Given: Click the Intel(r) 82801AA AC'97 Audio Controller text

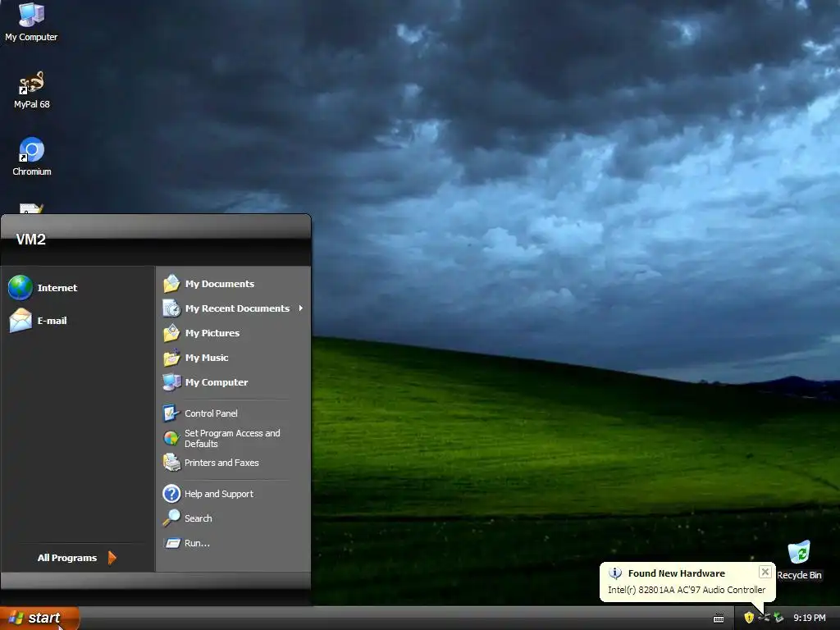Looking at the screenshot, I should 687,589.
